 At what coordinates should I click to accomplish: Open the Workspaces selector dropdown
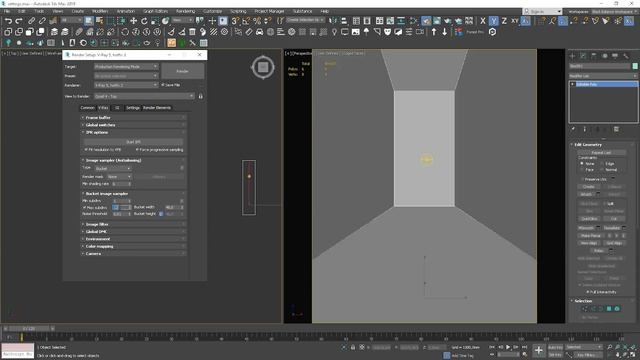[x=614, y=11]
